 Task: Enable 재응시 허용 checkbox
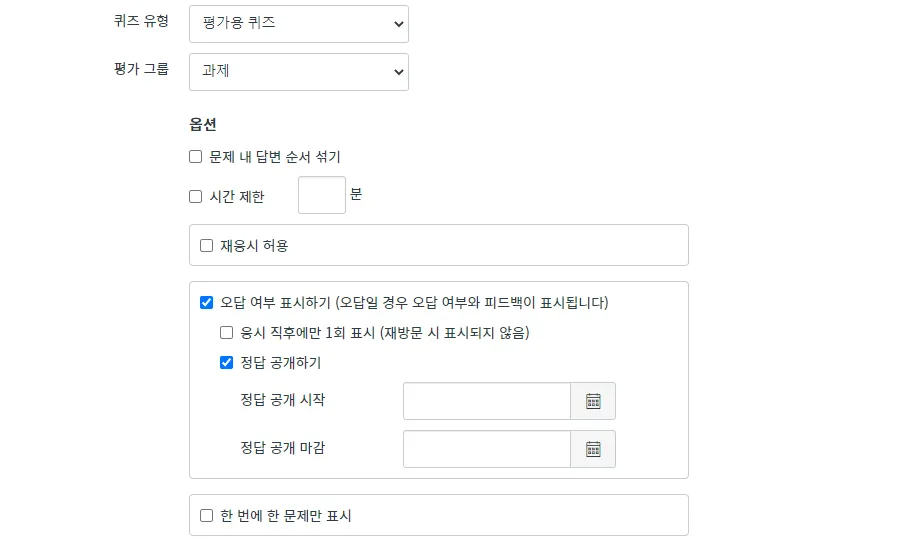[x=207, y=245]
